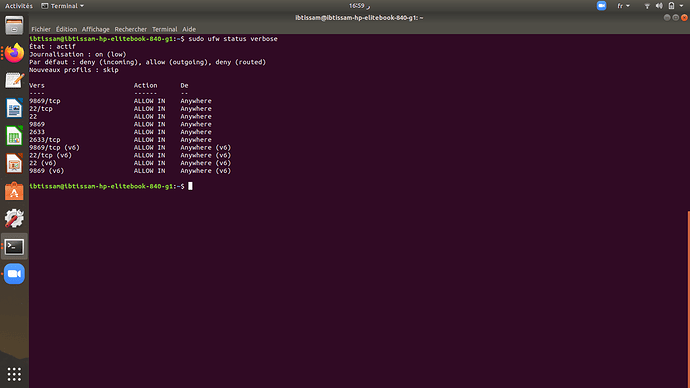The height and width of the screenshot is (388, 690).
Task: Maximize the terminal window
Action: (675, 18)
